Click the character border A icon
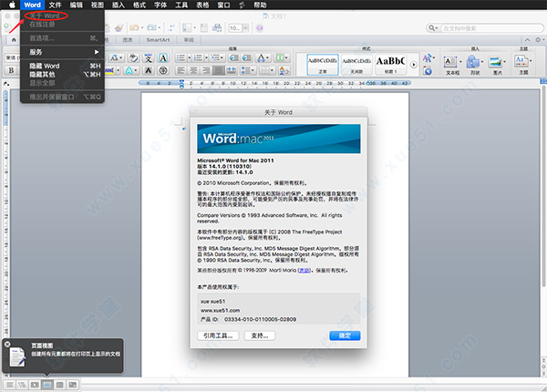Viewport: 547px width, 392px height. (x=163, y=58)
